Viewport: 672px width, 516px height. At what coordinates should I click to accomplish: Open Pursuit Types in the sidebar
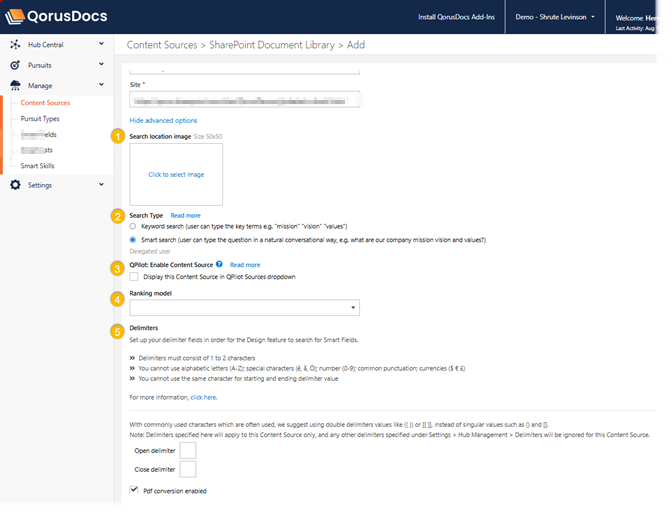pyautogui.click(x=40, y=118)
